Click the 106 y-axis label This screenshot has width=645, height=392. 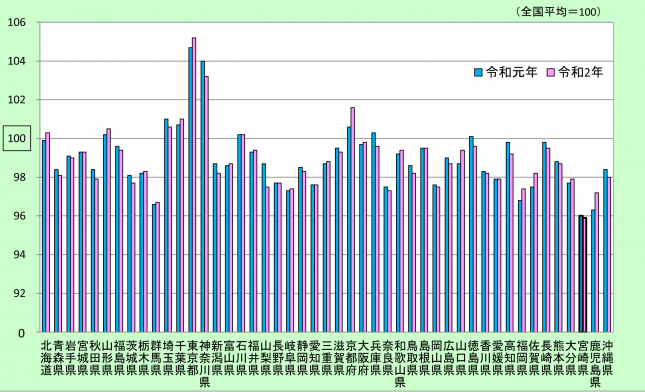pos(16,22)
